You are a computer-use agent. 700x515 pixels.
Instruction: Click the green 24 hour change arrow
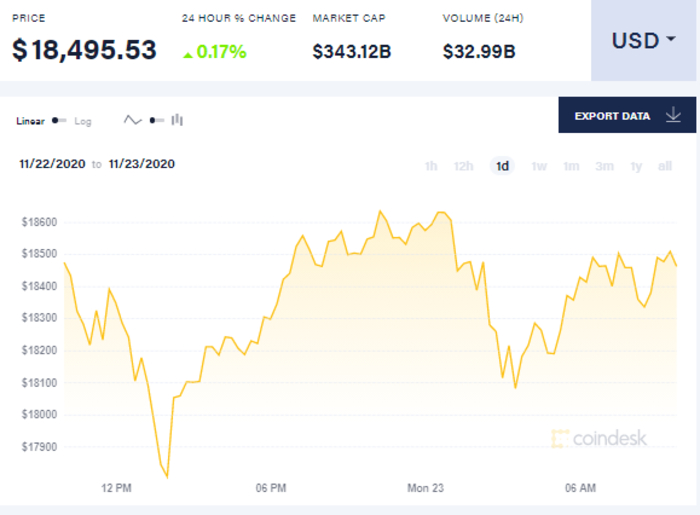coord(188,53)
